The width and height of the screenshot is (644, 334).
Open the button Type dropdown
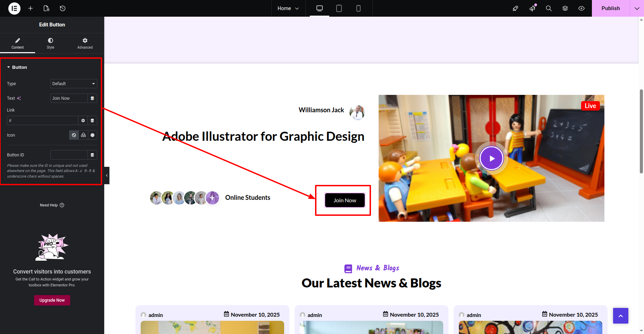coord(74,84)
